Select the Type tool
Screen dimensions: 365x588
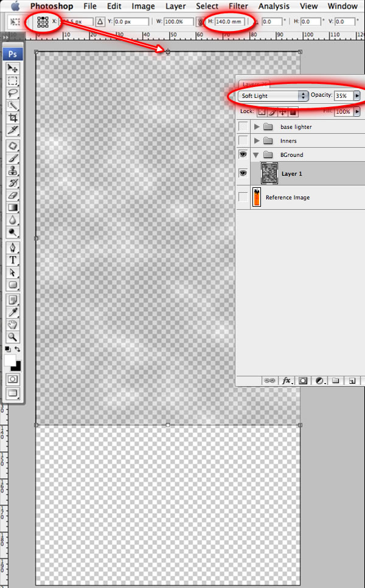(12, 260)
